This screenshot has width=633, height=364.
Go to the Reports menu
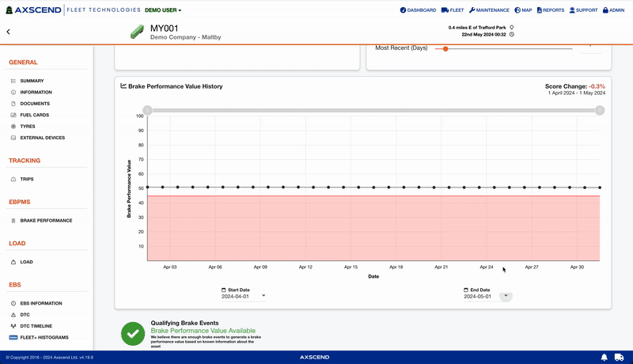click(x=550, y=10)
